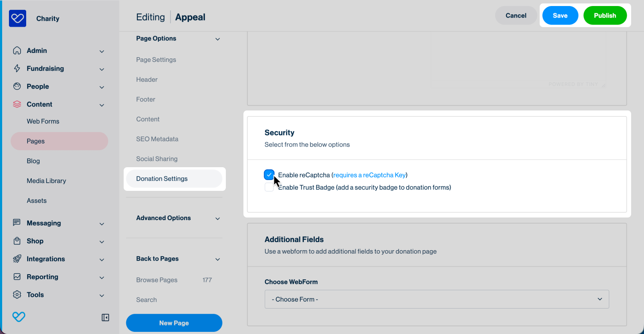This screenshot has height=334, width=644.
Task: Collapse the Page Options section
Action: [x=218, y=39]
